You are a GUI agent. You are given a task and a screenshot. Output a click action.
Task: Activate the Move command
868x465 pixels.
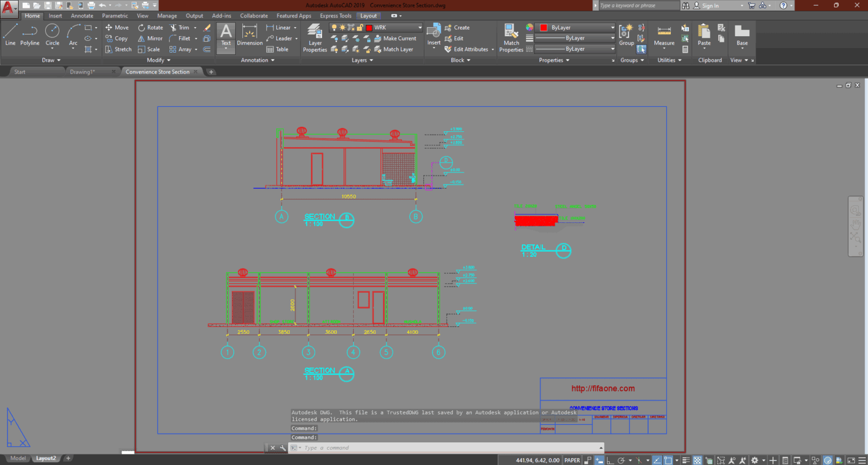(x=117, y=27)
